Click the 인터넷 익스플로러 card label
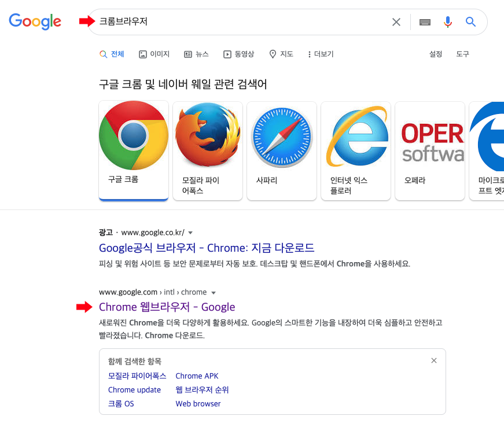This screenshot has height=427, width=504. [x=349, y=185]
